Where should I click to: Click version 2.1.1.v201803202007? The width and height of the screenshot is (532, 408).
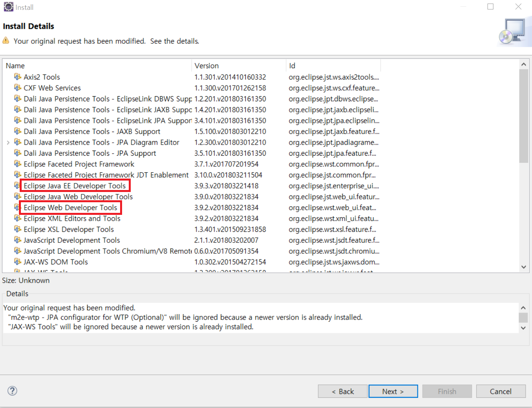pyautogui.click(x=226, y=240)
